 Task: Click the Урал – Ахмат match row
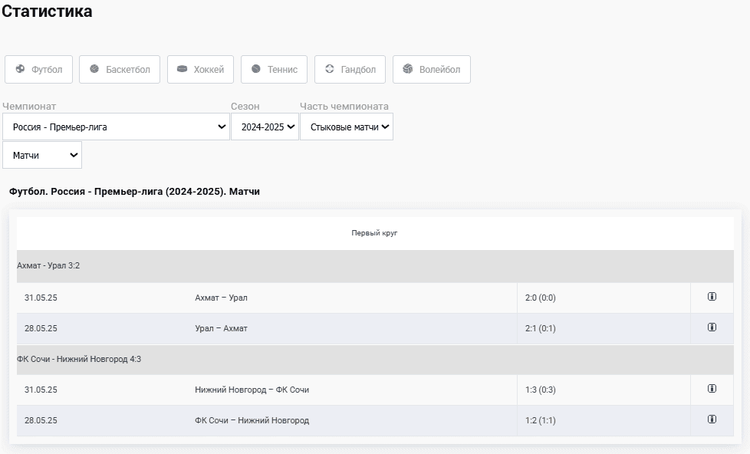click(221, 328)
